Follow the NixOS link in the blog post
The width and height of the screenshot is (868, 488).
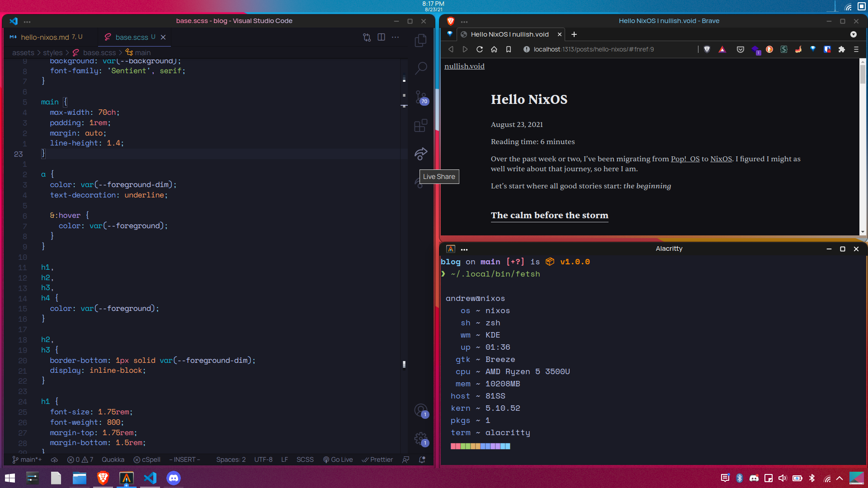721,159
